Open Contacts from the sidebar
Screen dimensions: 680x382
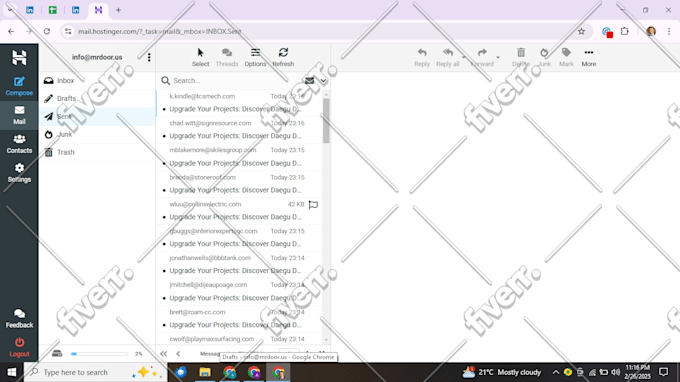coord(19,144)
